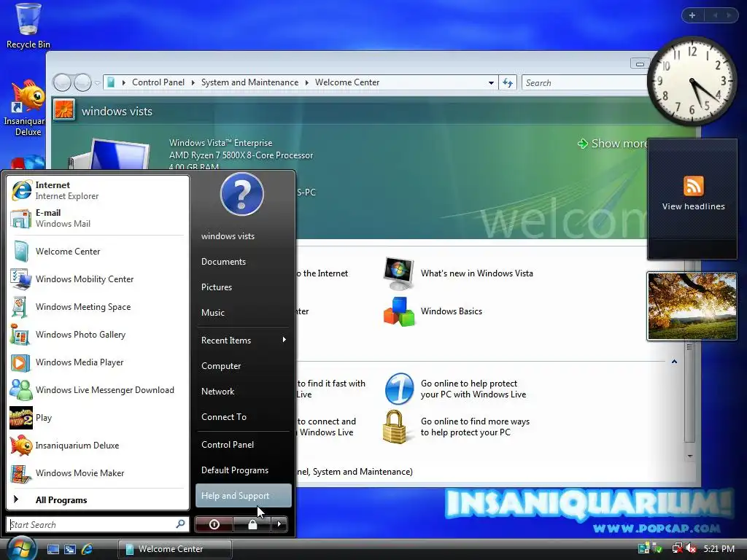Click the taskbar clock showing 5:21 PM

(x=719, y=548)
